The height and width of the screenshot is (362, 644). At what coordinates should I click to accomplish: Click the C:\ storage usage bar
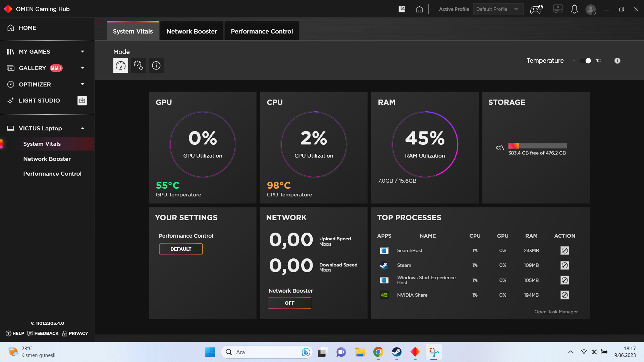(537, 146)
